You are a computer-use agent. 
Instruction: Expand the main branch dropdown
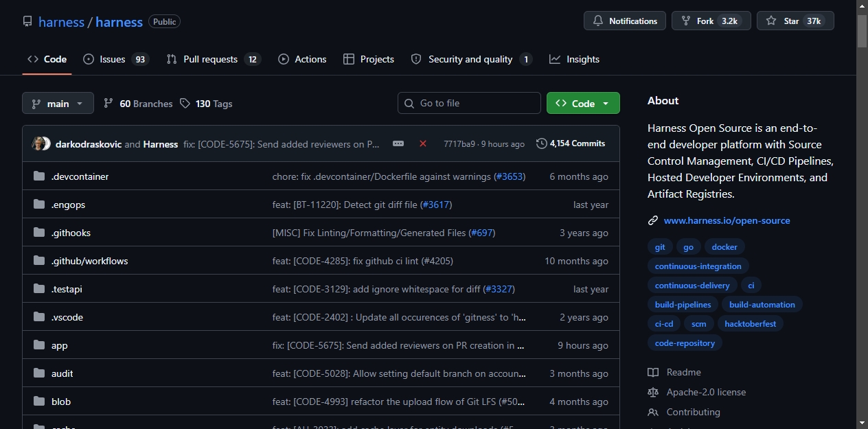(58, 103)
